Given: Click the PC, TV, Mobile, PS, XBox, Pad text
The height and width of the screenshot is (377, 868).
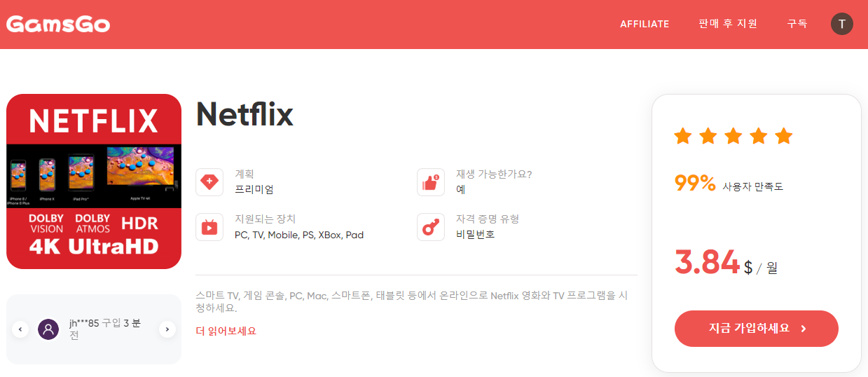Looking at the screenshot, I should (x=299, y=235).
